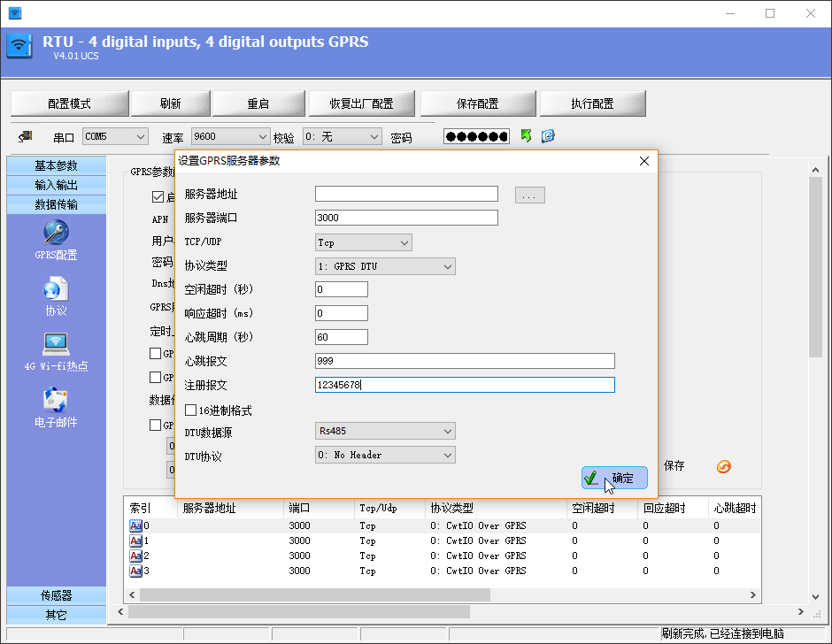Click the password field with dots
The width and height of the screenshot is (832, 644).
coord(476,136)
